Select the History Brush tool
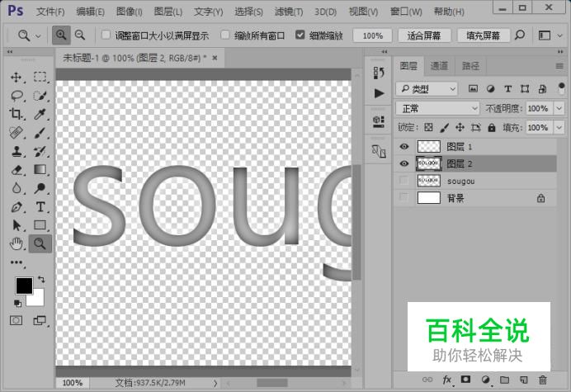This screenshot has height=392, width=571. pyautogui.click(x=40, y=151)
